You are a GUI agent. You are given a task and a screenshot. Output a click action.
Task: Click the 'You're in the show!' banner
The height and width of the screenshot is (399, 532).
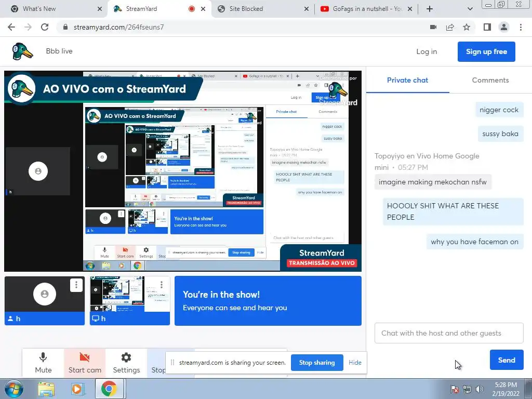(268, 301)
